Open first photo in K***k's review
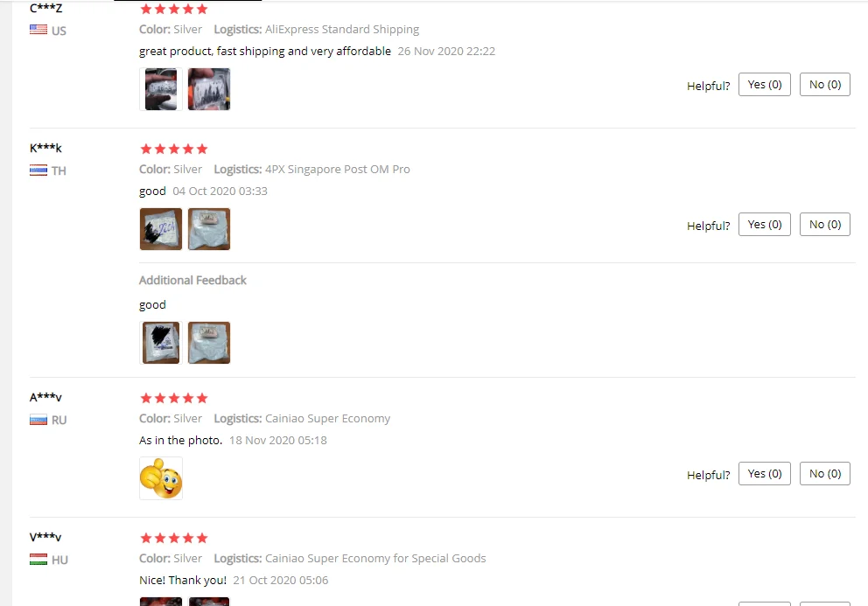This screenshot has width=868, height=606. (x=160, y=229)
